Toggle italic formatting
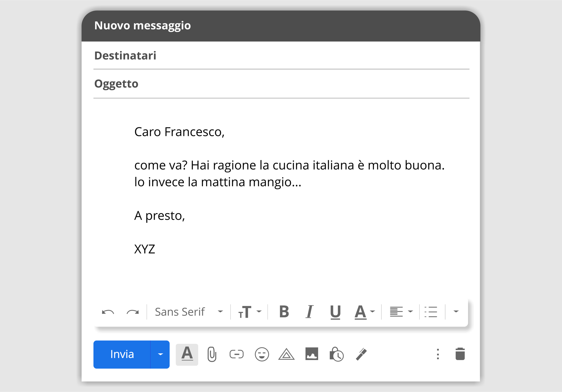This screenshot has height=392, width=562. tap(309, 312)
